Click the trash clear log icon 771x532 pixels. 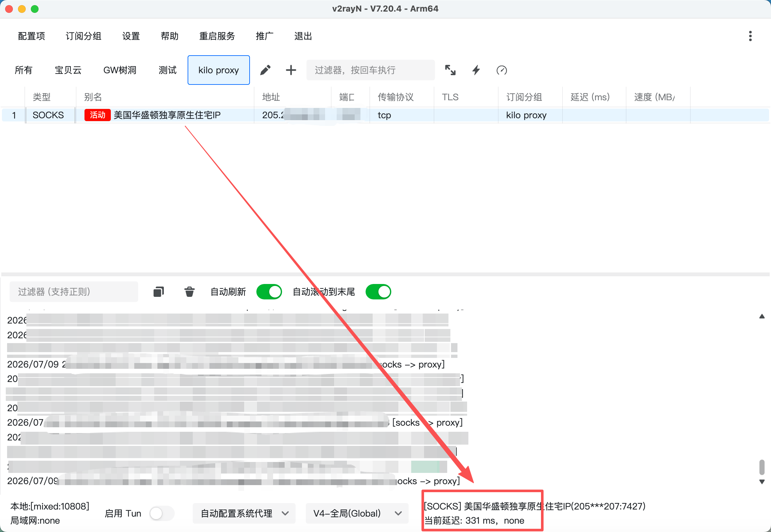tap(189, 292)
